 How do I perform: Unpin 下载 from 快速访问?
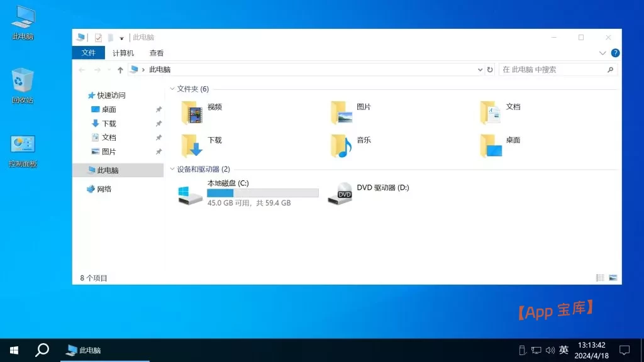[x=158, y=123]
